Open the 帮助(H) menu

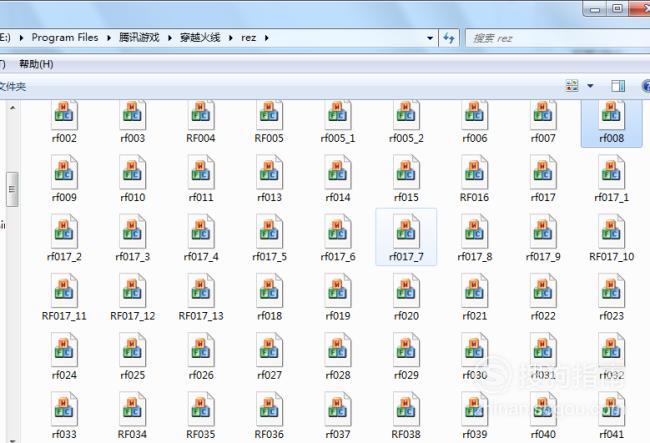click(36, 64)
